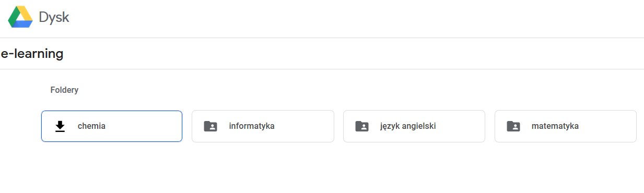This screenshot has width=644, height=193.
Task: Select the e-learning folder title
Action: tap(32, 53)
